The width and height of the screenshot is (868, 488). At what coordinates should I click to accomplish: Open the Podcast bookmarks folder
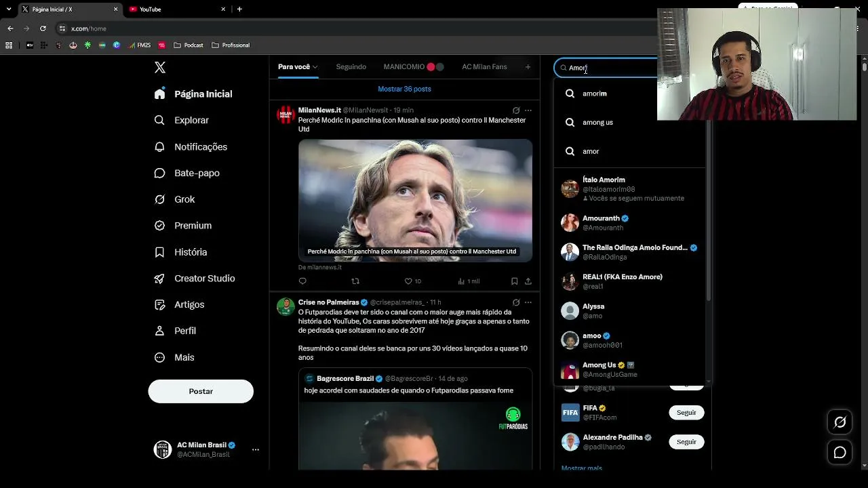(x=189, y=45)
